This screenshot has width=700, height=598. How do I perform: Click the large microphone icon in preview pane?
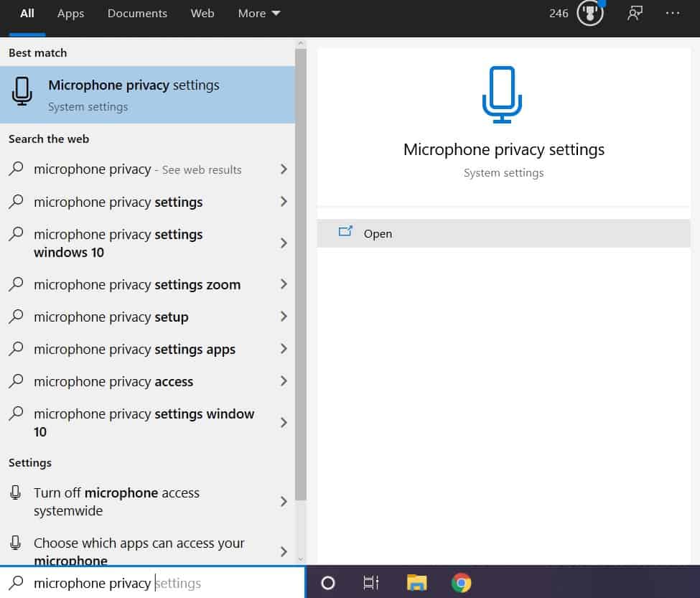[x=503, y=94]
